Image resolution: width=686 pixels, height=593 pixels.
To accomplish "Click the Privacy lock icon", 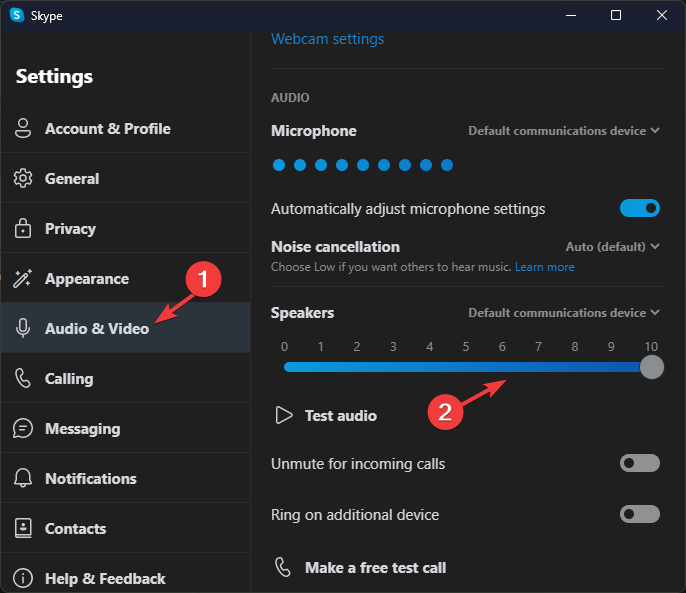I will pyautogui.click(x=23, y=228).
